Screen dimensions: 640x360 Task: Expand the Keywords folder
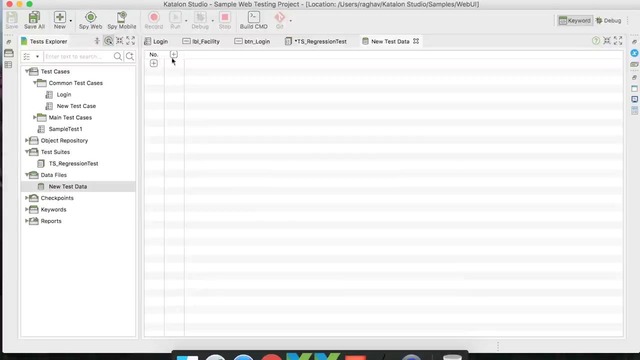(x=27, y=209)
